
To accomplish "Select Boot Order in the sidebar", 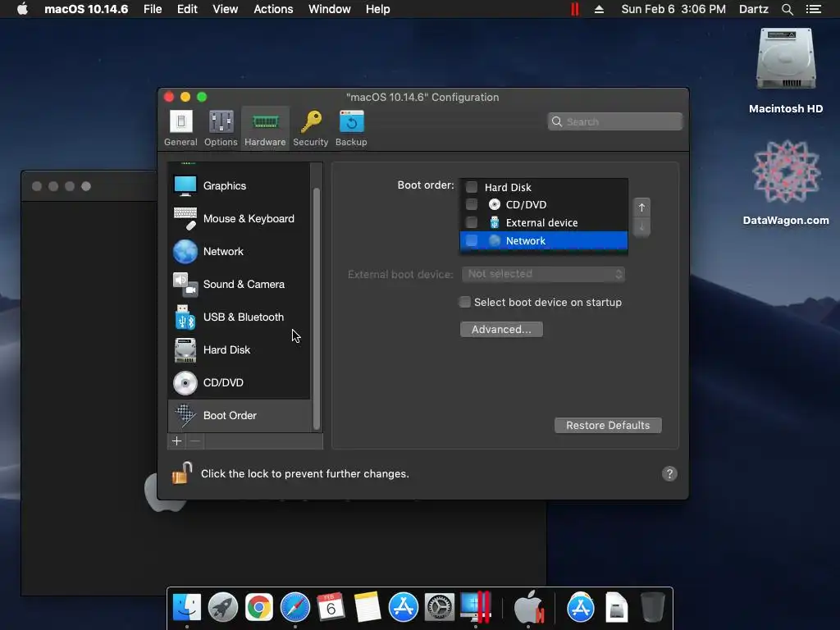I will pos(239,415).
